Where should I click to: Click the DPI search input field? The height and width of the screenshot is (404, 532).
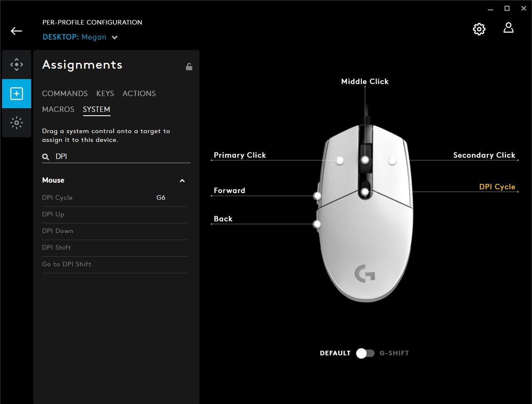(121, 156)
